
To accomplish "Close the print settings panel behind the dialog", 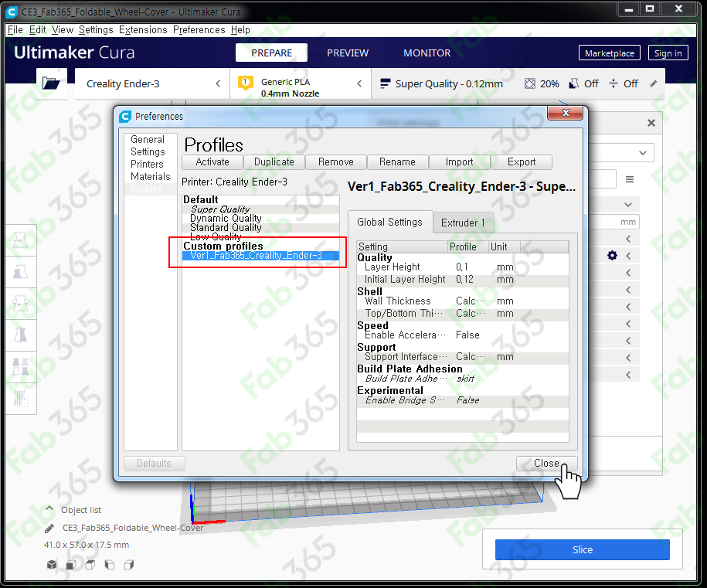I will click(x=651, y=123).
